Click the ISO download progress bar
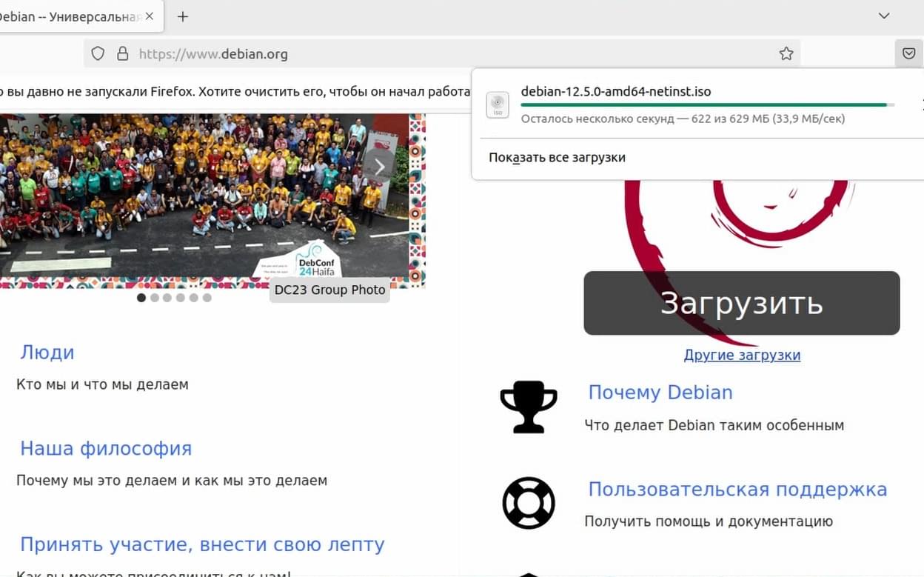 pos(707,105)
